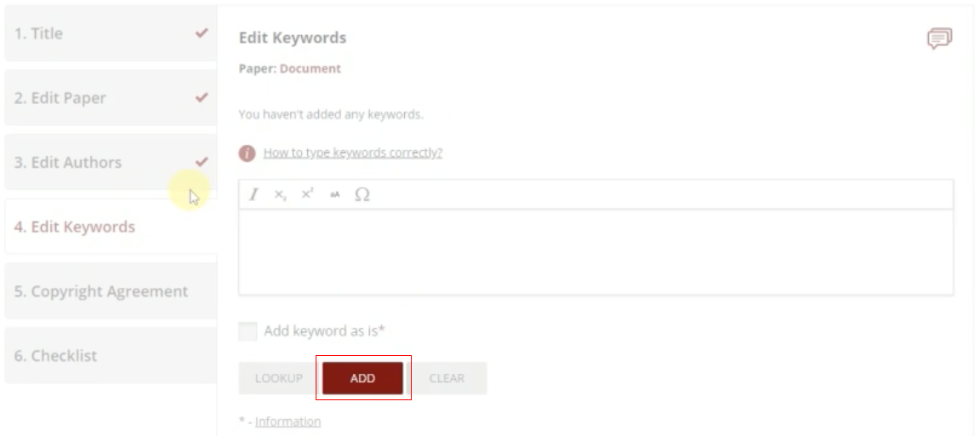Enable 'Add keyword as is' checkbox

coord(248,331)
